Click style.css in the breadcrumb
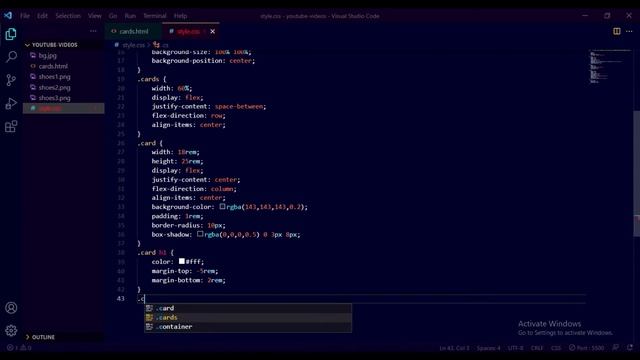Viewport: 640px width, 360px height. point(133,45)
